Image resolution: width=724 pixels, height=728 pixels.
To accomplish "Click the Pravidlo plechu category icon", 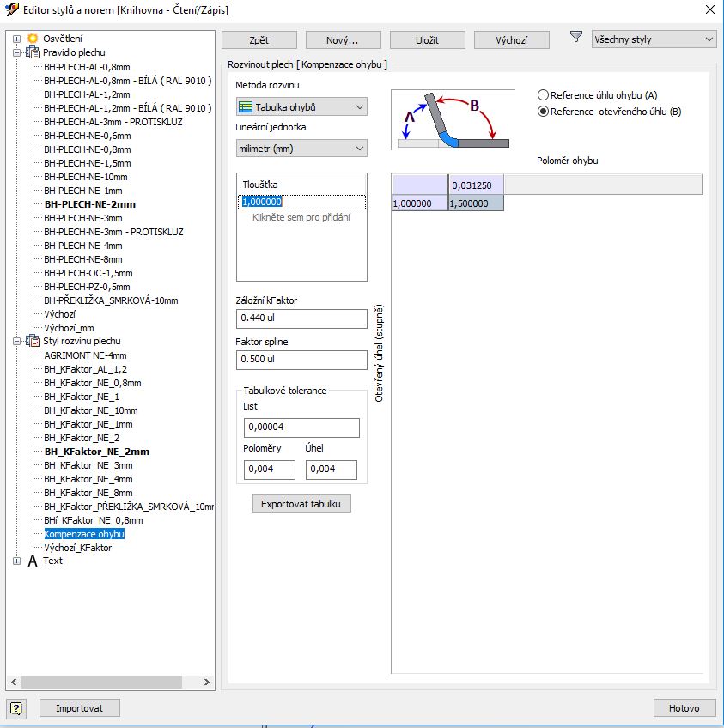I will pos(33,52).
